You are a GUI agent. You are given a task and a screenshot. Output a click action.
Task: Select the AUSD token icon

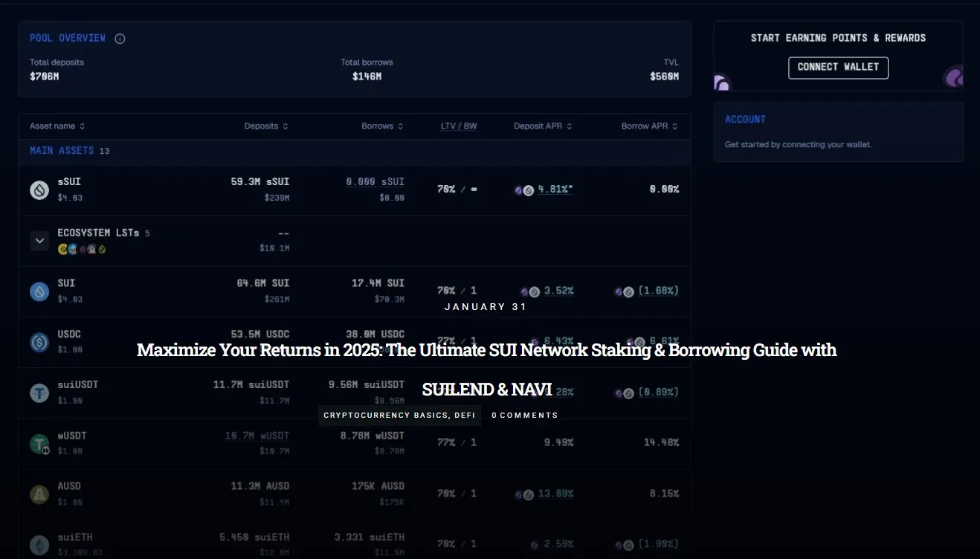(39, 494)
